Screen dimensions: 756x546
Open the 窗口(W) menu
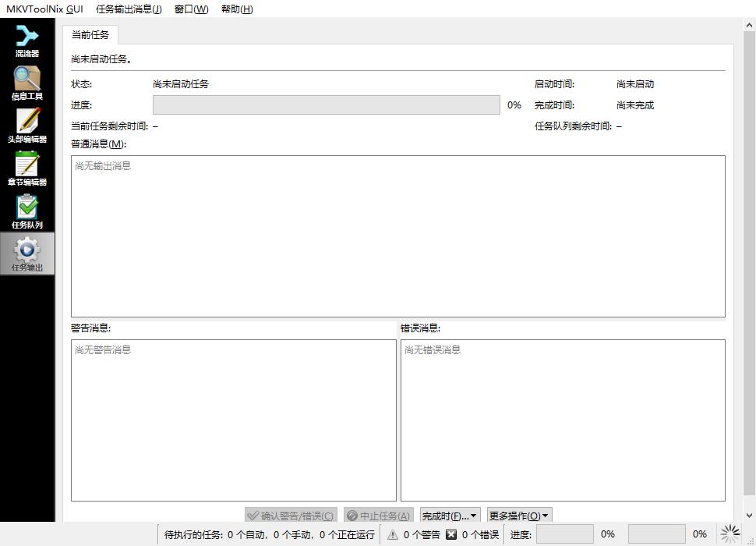point(192,9)
